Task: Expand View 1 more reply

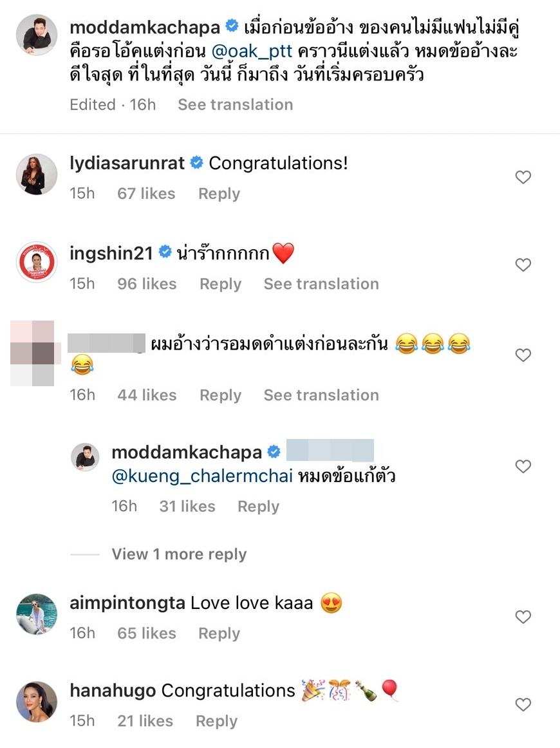Action: pyautogui.click(x=179, y=554)
